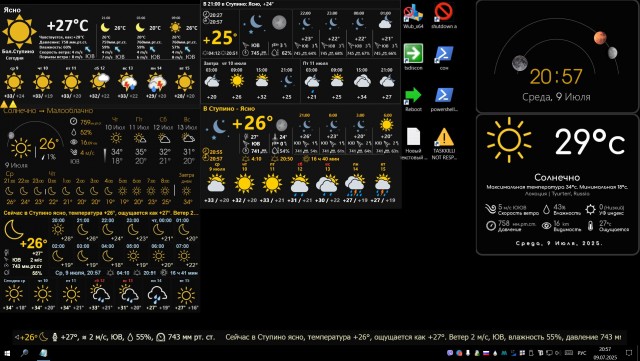Select the Новый текстовый document file
640x361 pixels.
pos(413,143)
